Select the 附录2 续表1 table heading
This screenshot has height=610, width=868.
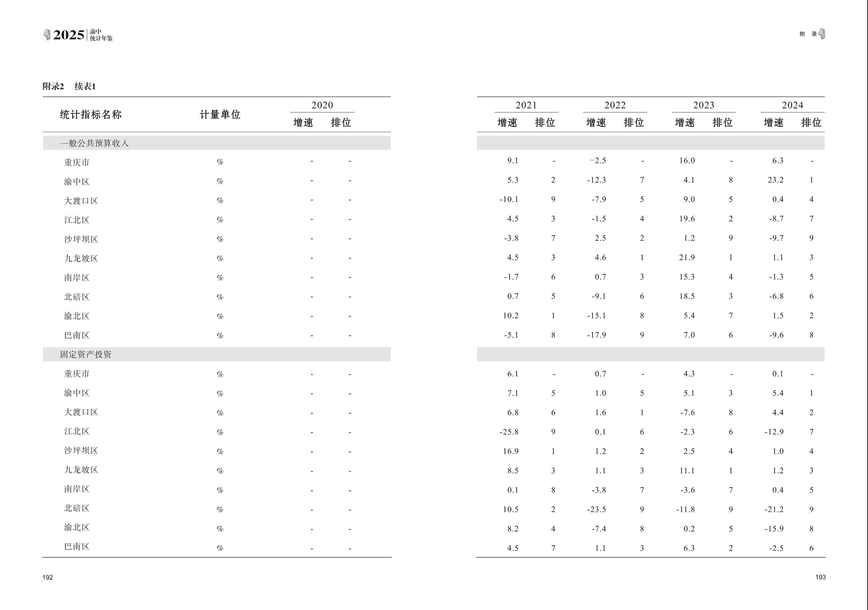click(x=69, y=87)
